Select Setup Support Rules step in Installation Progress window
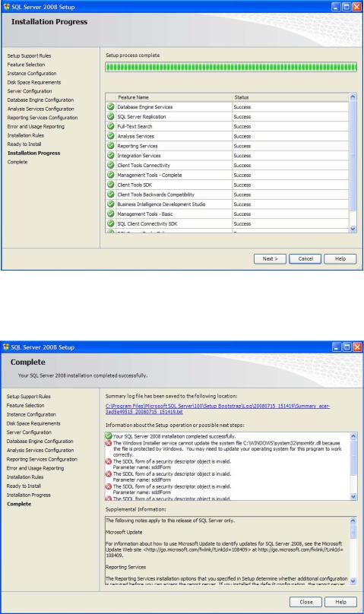The height and width of the screenshot is (614, 364). 29,55
